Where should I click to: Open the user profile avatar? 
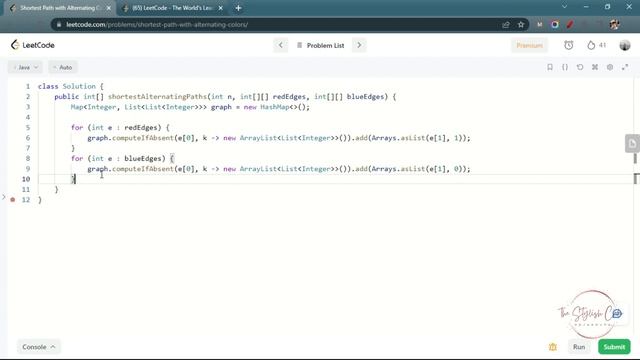pyautogui.click(x=624, y=45)
